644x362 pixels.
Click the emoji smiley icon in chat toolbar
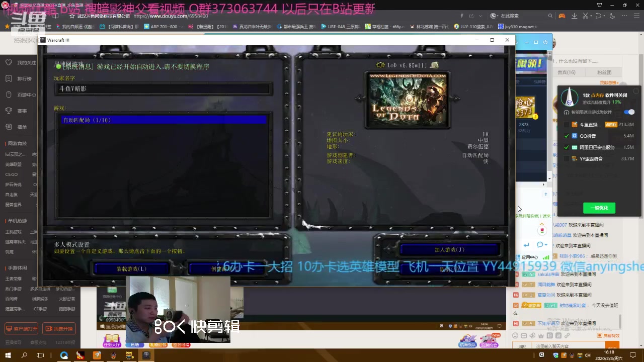pyautogui.click(x=515, y=336)
